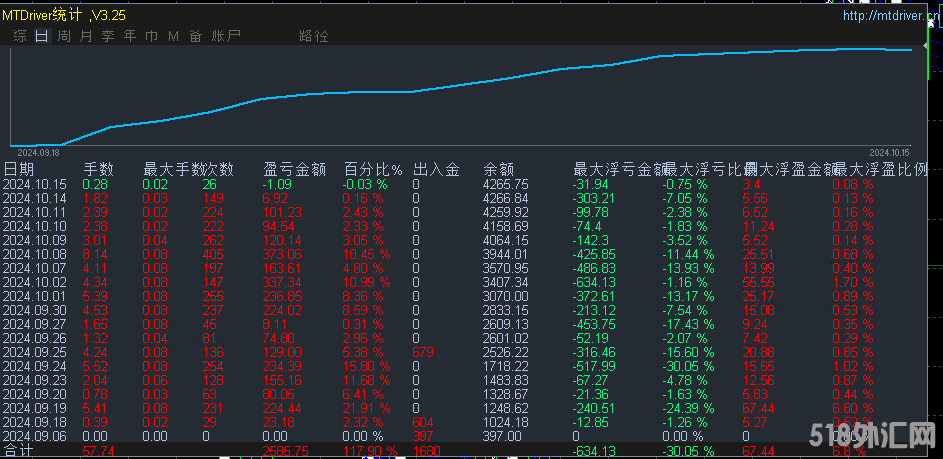Viewport: 943px width, 459px height.
Task: Open the 周 weekly statistics tab
Action: click(x=63, y=36)
